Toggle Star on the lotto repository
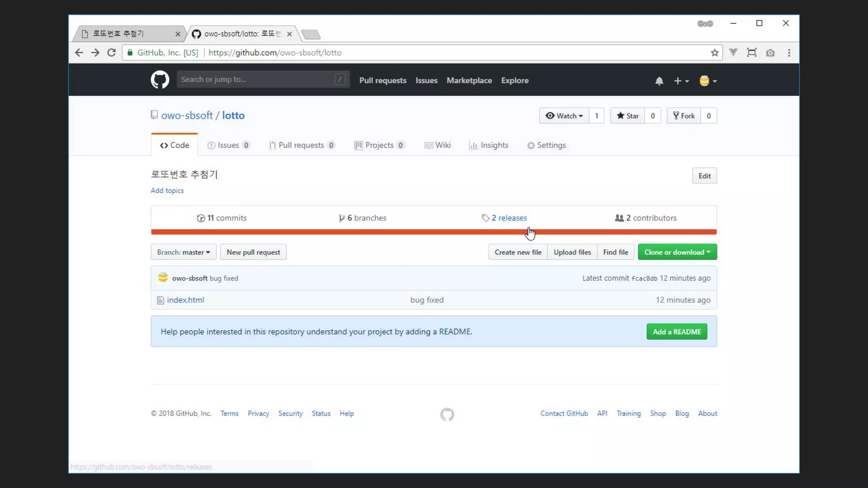The width and height of the screenshot is (868, 488). [x=628, y=116]
